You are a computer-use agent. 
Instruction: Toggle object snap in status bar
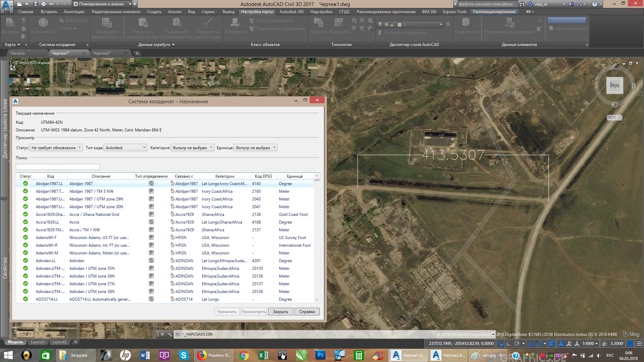point(539,344)
